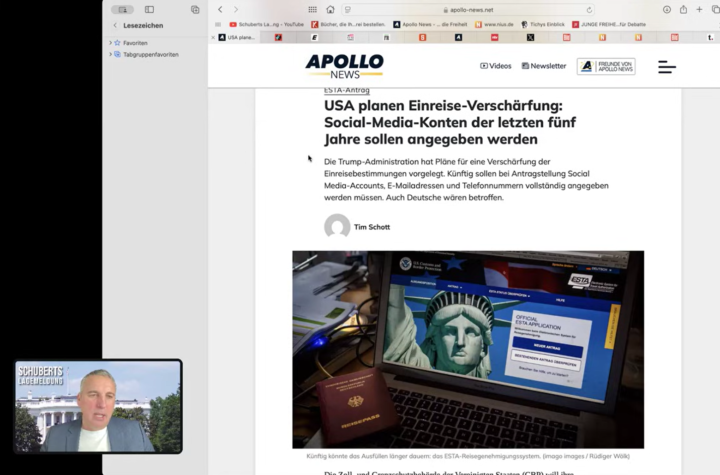Click Freunde von Apollo News button
Image resolution: width=720 pixels, height=475 pixels.
point(605,66)
